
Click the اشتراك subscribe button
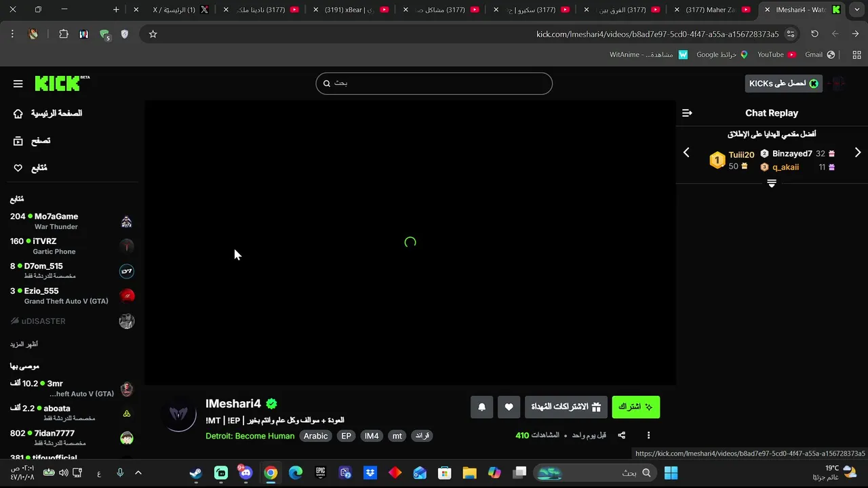pyautogui.click(x=636, y=407)
